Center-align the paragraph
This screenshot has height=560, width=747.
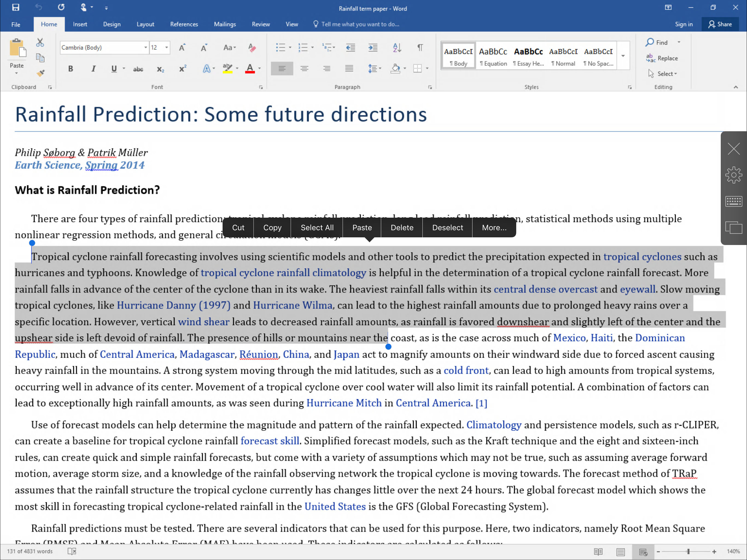click(304, 69)
